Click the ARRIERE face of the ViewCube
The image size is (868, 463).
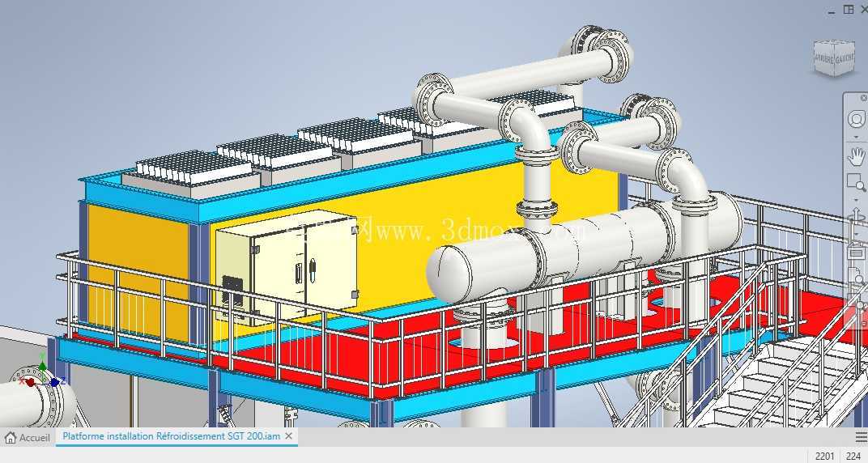click(823, 60)
